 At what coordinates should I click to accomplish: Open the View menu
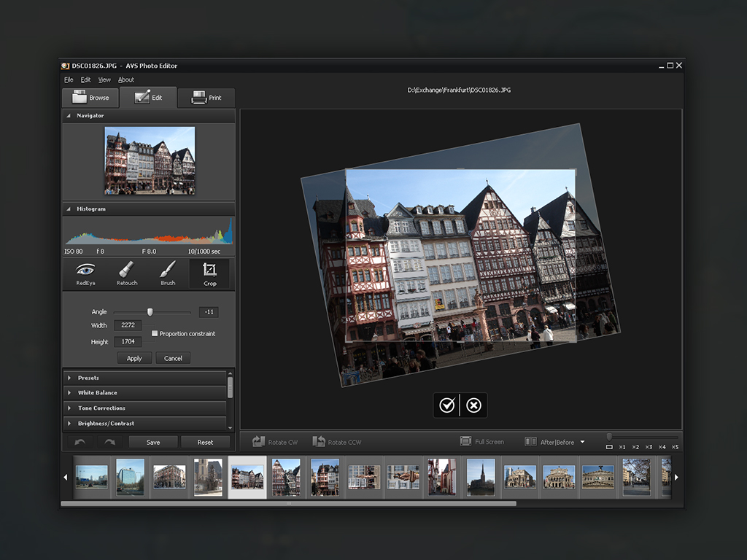tap(104, 79)
